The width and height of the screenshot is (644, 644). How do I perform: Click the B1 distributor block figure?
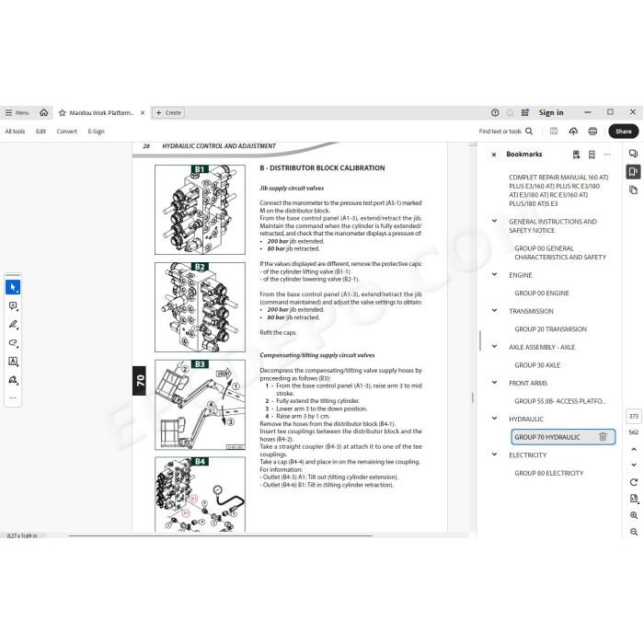(x=200, y=210)
